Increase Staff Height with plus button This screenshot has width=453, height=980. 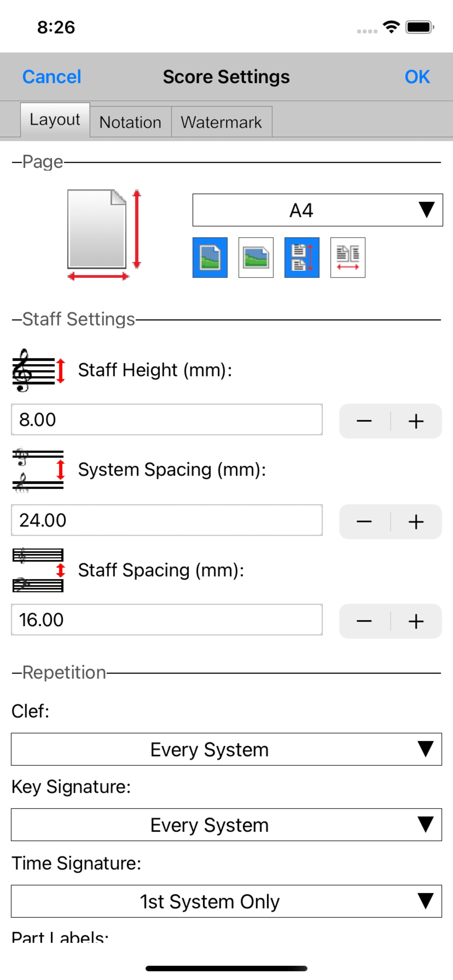pos(416,421)
